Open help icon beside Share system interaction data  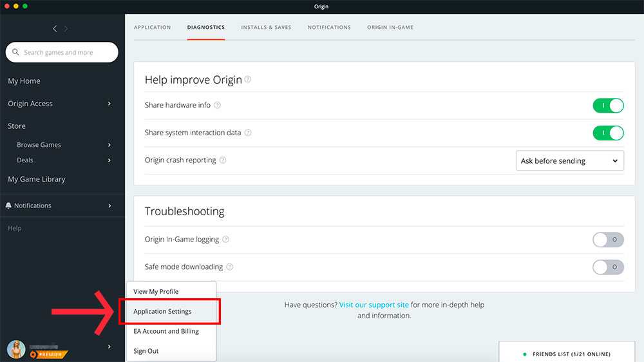pos(248,133)
